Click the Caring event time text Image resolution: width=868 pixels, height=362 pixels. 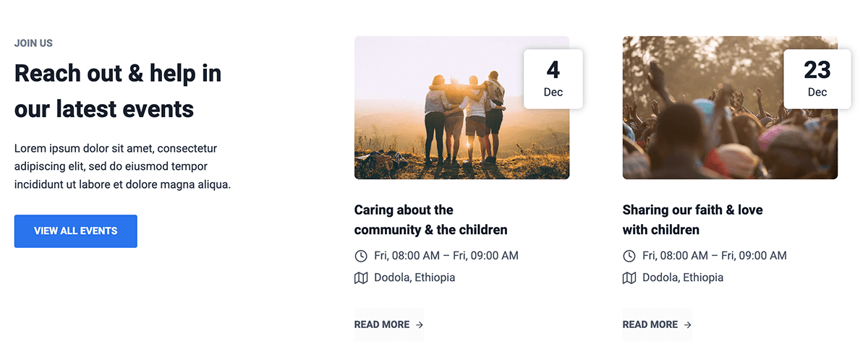tap(446, 256)
